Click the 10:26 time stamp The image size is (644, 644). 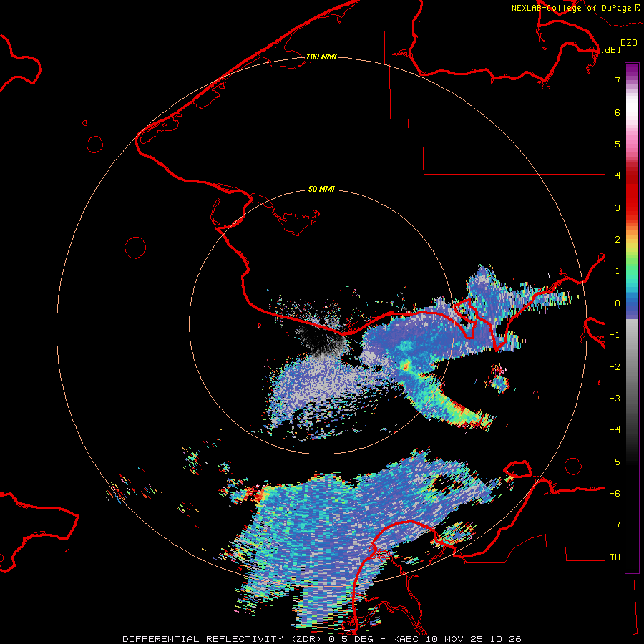[x=504, y=639]
